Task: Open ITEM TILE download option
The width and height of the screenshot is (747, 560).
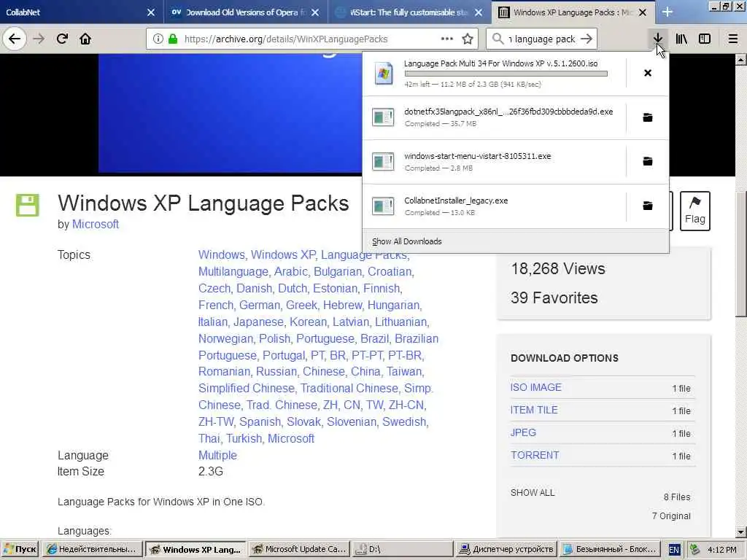Action: (x=534, y=410)
